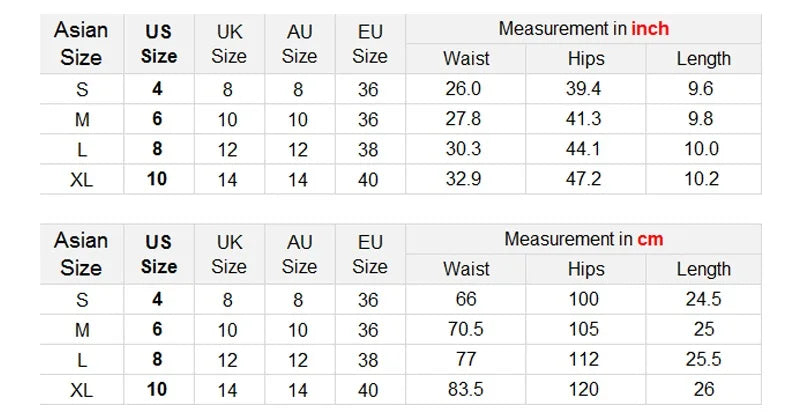The height and width of the screenshot is (419, 800).
Task: Click the XL row label in inch table
Action: point(82,180)
